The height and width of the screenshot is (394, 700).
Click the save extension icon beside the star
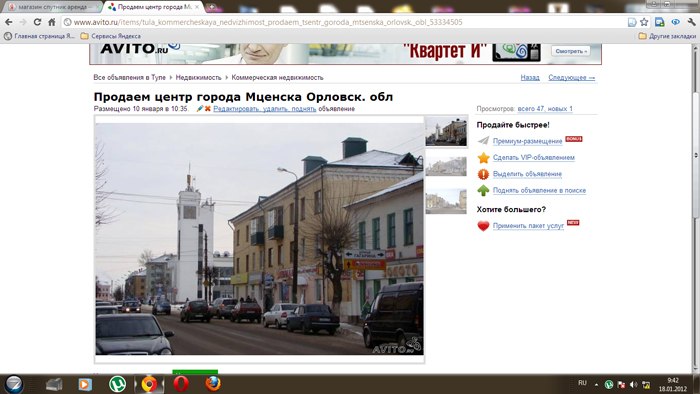pos(659,22)
